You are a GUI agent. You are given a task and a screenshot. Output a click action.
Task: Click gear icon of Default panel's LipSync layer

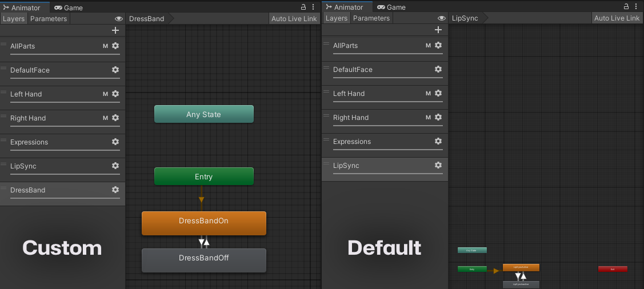tap(438, 165)
